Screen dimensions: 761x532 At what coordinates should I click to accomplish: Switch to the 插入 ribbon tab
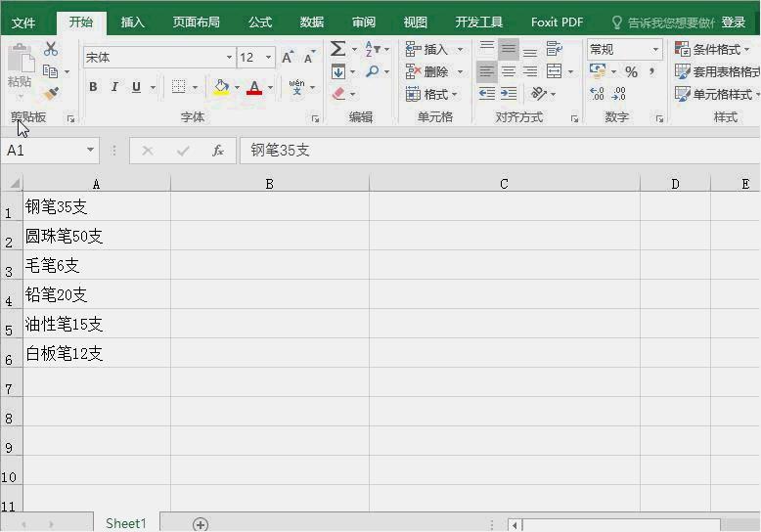coord(132,22)
